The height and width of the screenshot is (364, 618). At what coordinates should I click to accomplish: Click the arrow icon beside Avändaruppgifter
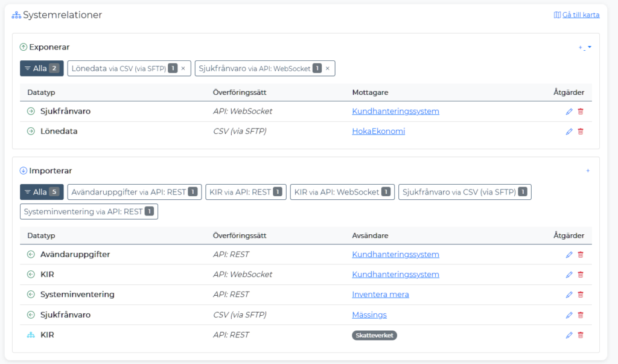pos(31,254)
